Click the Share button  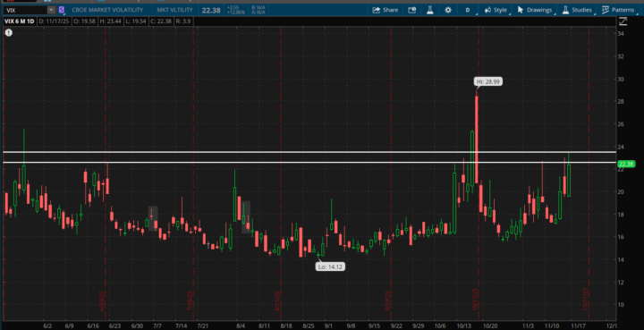pyautogui.click(x=386, y=10)
